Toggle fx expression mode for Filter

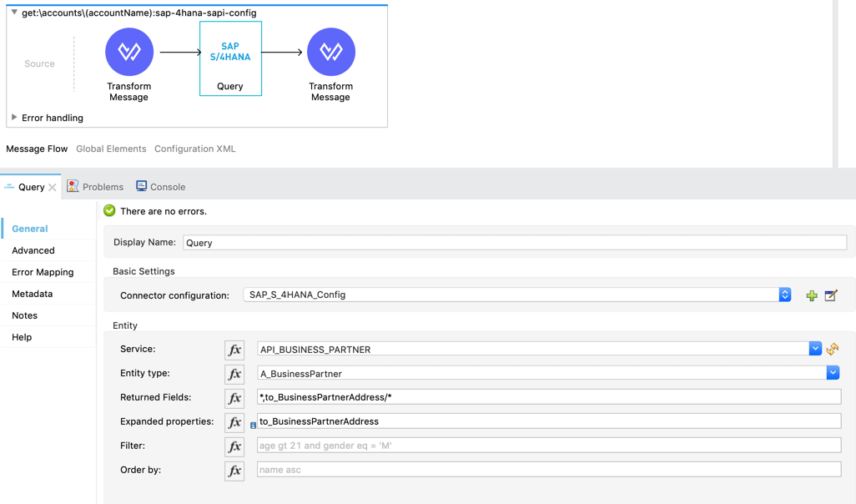pyautogui.click(x=234, y=446)
